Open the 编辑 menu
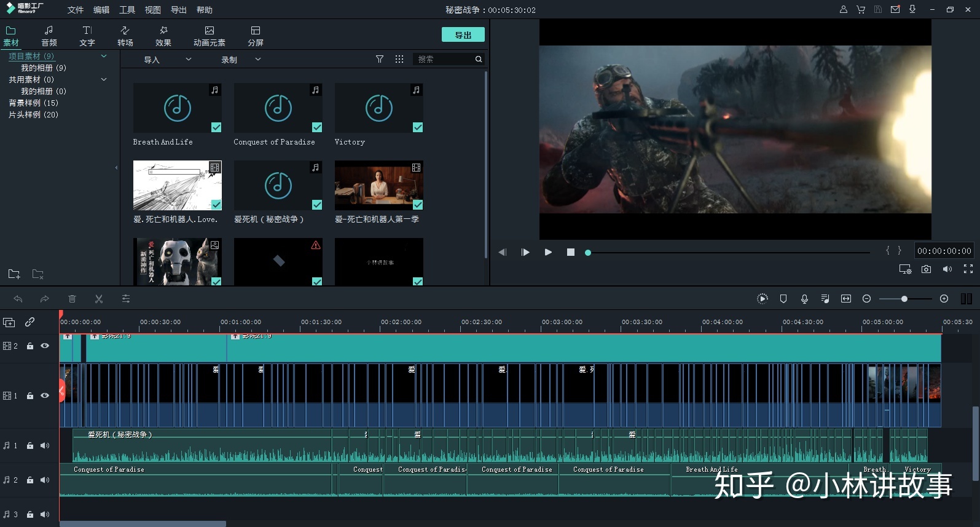 tap(101, 10)
